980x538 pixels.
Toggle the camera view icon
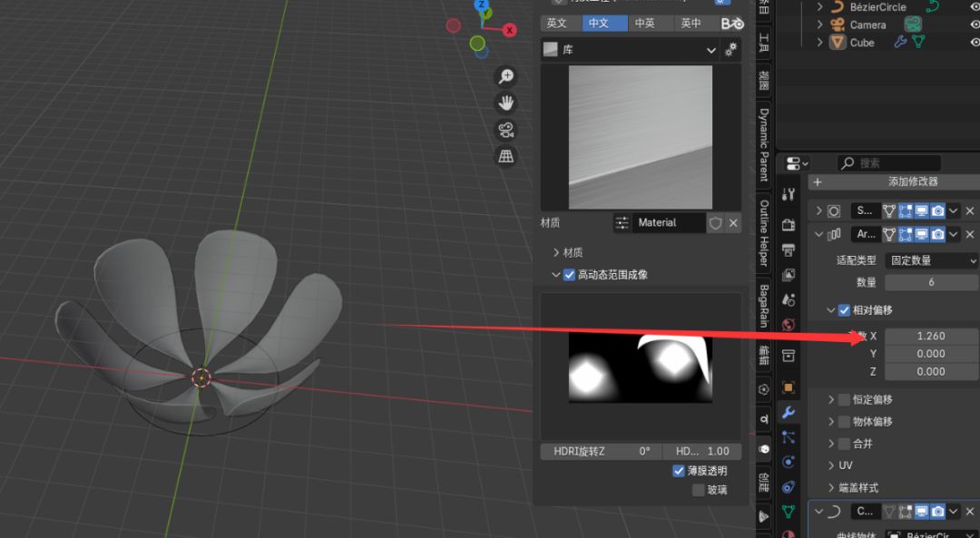pyautogui.click(x=506, y=130)
